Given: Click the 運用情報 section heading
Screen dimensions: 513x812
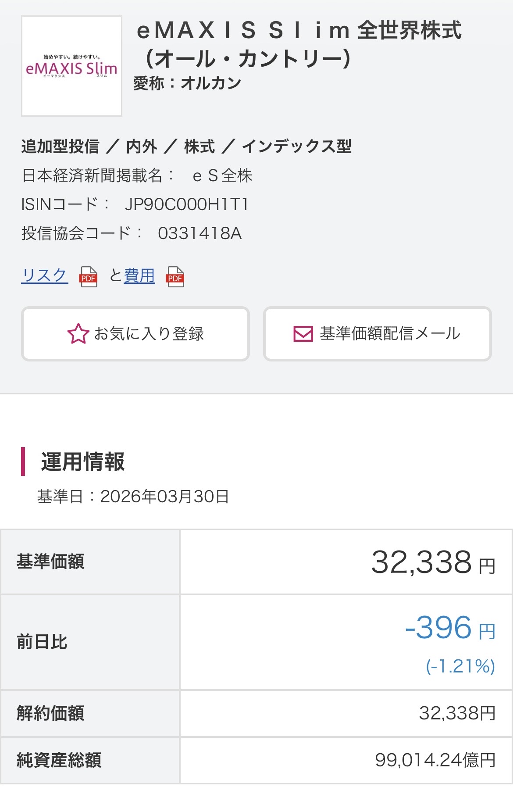Looking at the screenshot, I should pyautogui.click(x=83, y=462).
